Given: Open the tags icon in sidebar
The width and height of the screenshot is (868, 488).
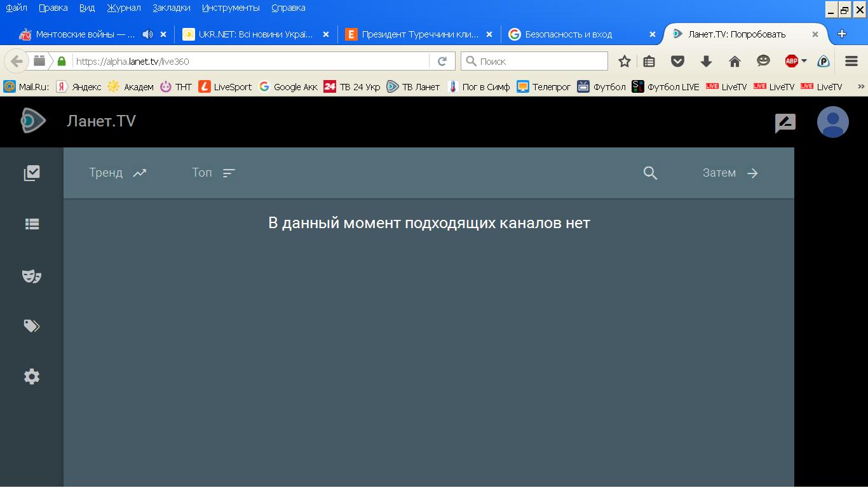Looking at the screenshot, I should (32, 326).
